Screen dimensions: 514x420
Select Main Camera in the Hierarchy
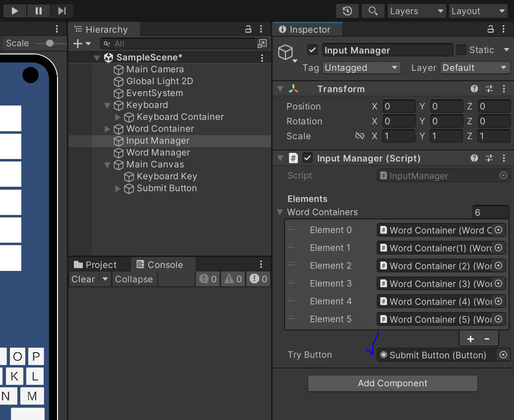(155, 69)
